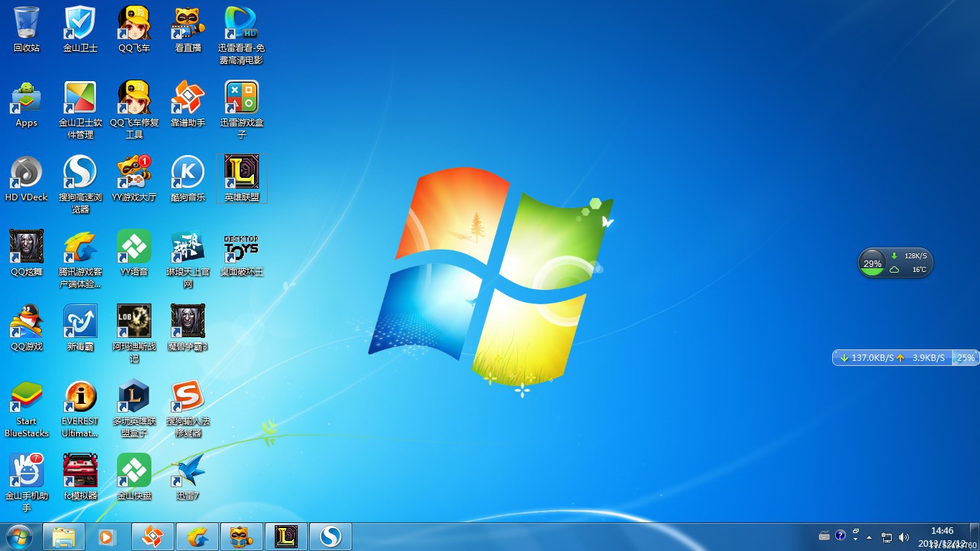Open the 看直播 desktop icon

[x=188, y=29]
